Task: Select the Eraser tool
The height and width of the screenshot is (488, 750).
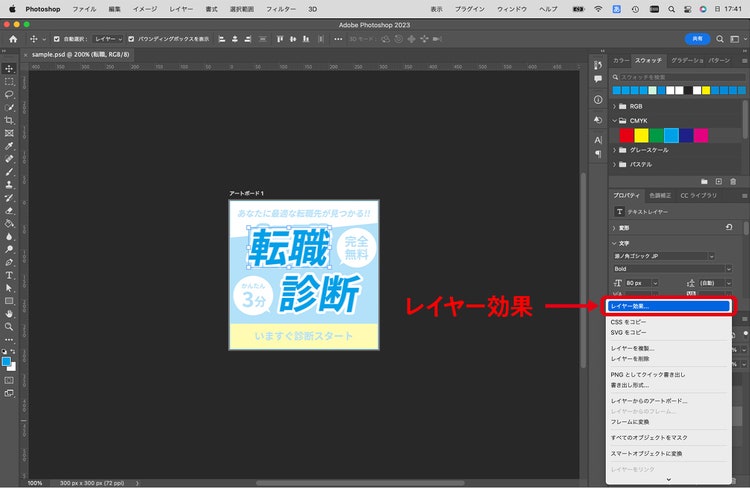Action: pos(9,211)
